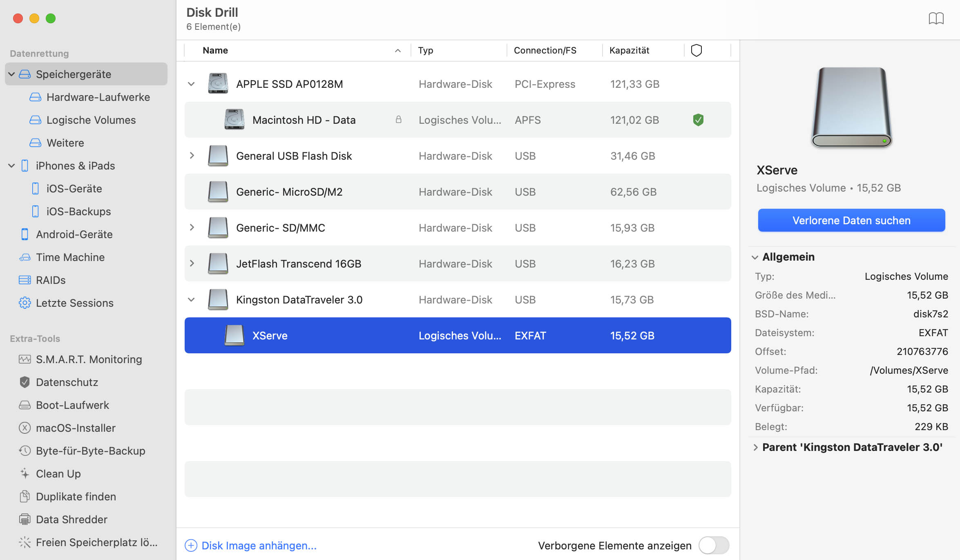Click the 'PCI-Express' connection cell

coord(545,84)
